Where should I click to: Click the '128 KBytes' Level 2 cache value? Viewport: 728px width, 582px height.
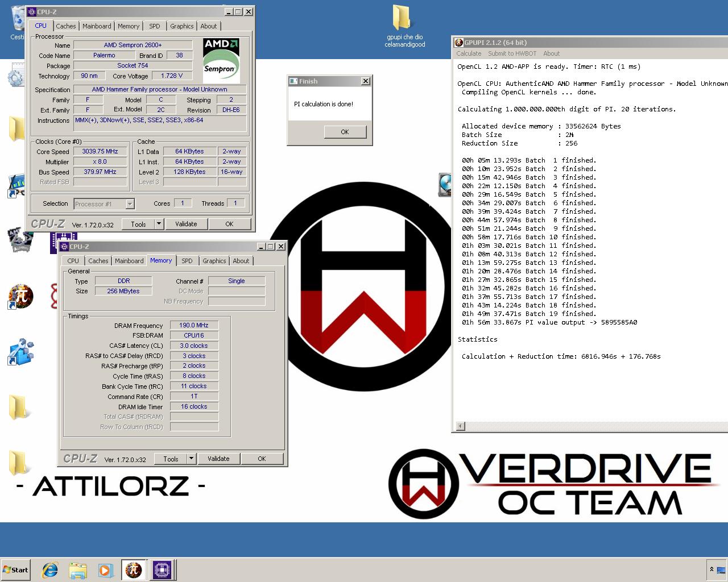[x=189, y=172]
